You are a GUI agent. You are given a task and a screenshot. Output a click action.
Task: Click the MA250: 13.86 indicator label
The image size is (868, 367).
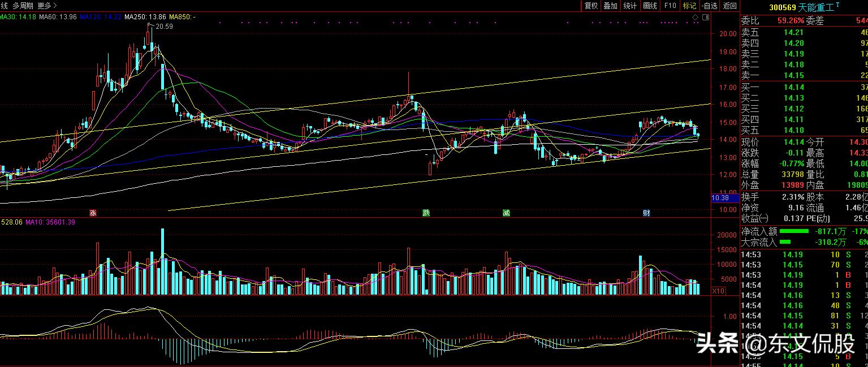[x=145, y=17]
